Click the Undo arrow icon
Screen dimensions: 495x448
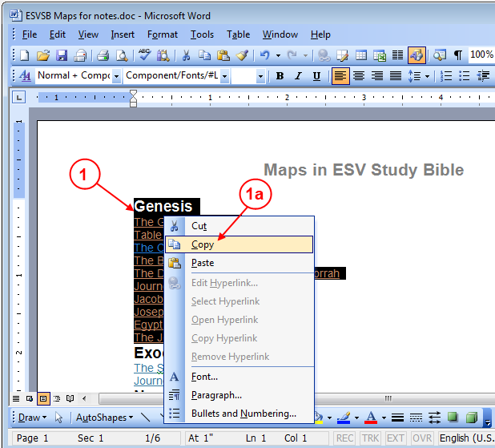[x=264, y=55]
